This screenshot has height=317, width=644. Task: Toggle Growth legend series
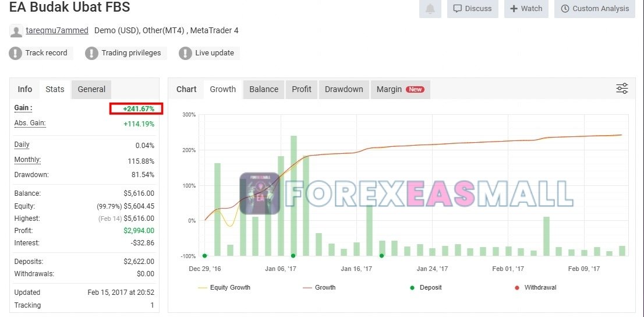[319, 287]
